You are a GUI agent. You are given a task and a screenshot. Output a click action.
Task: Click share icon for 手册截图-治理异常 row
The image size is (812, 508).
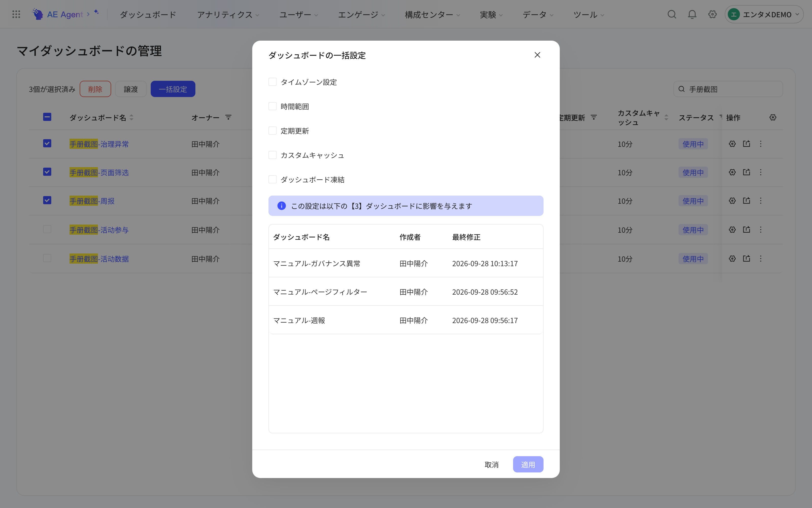[x=747, y=144]
